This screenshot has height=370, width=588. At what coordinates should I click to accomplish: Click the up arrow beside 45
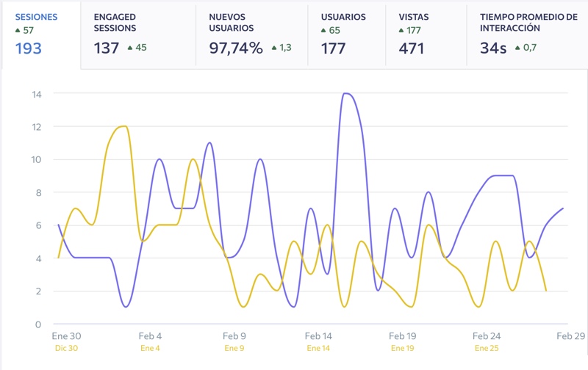[130, 48]
